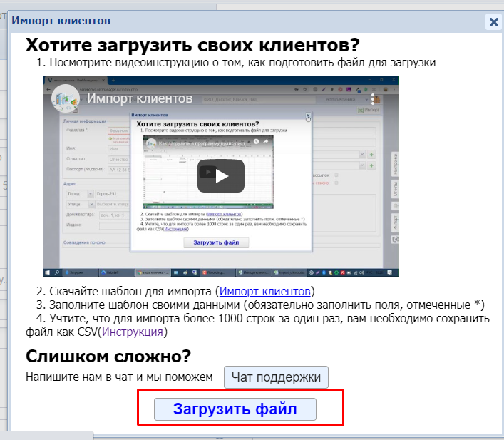This screenshot has height=440, width=504.
Task: Open the Чат поддержки button
Action: [x=276, y=377]
